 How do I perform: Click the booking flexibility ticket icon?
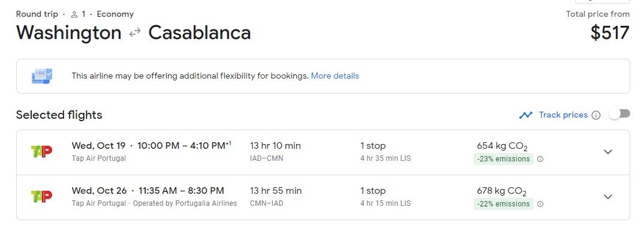coord(42,76)
